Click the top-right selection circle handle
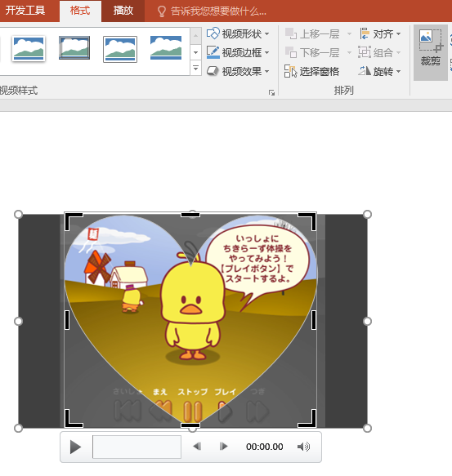452x476 pixels. click(x=367, y=214)
